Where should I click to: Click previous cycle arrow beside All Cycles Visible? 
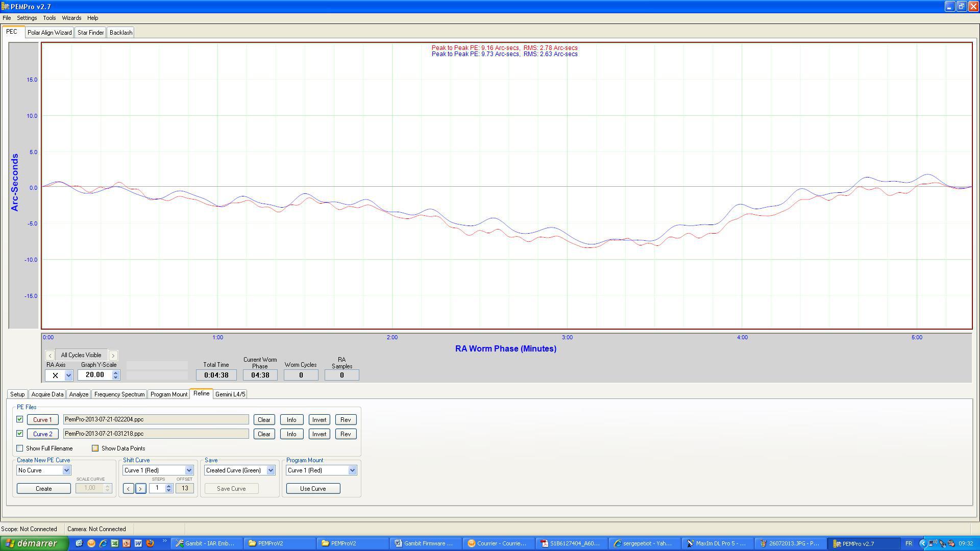pos(50,356)
